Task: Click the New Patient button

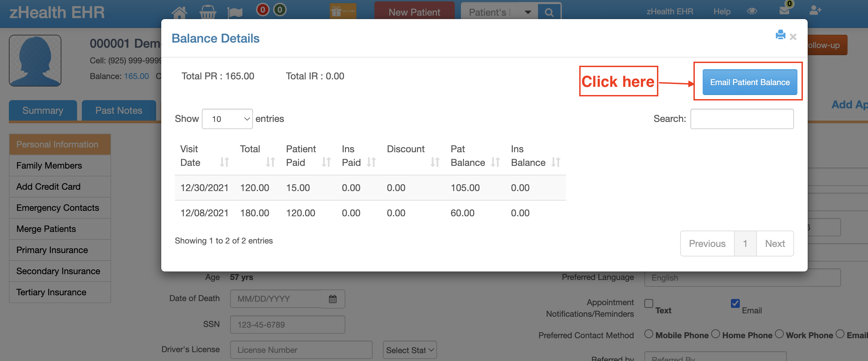Action: pyautogui.click(x=414, y=12)
